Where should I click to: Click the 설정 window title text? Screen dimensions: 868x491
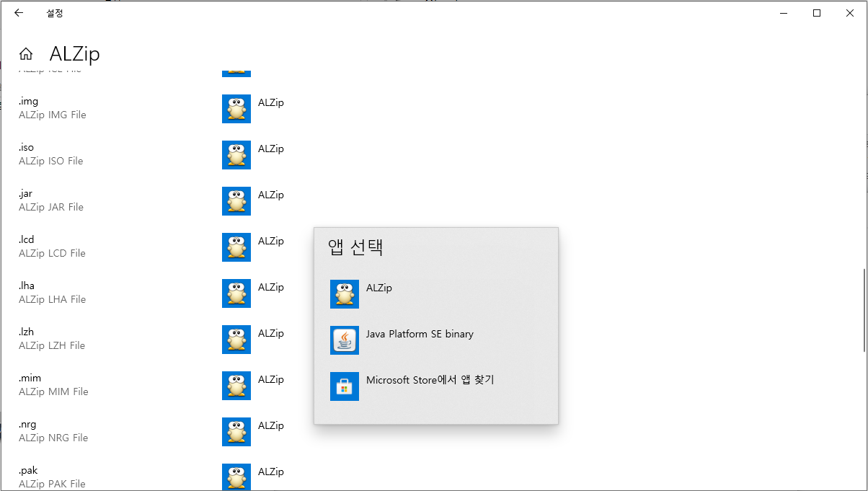point(54,13)
